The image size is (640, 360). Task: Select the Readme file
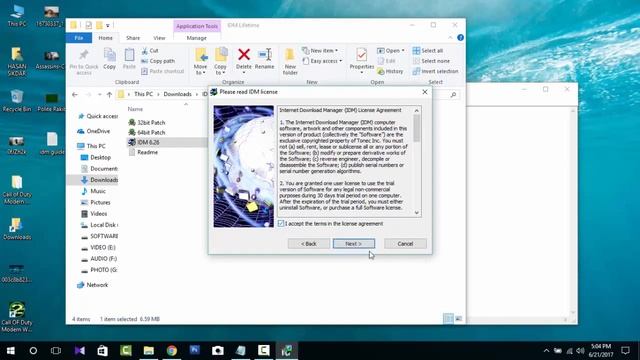144,152
